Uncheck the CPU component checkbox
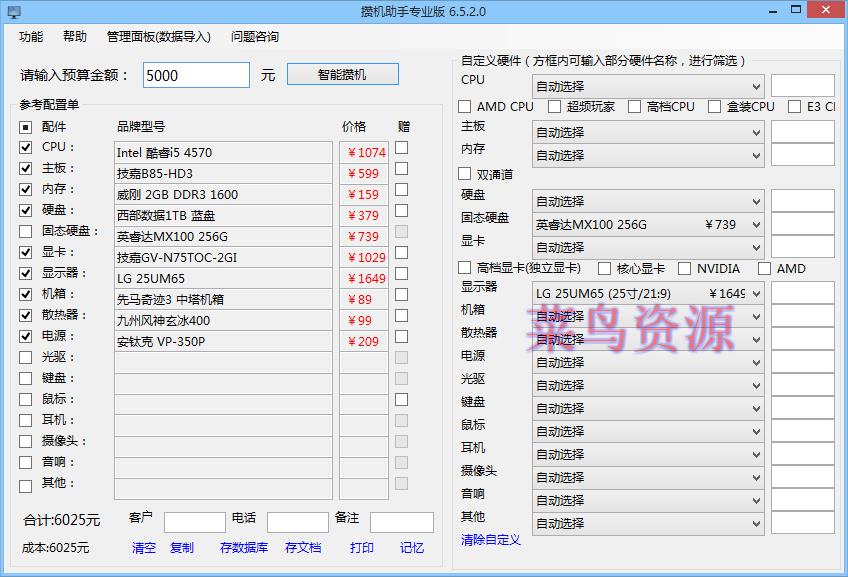Screen dimensions: 848x577 pos(25,147)
